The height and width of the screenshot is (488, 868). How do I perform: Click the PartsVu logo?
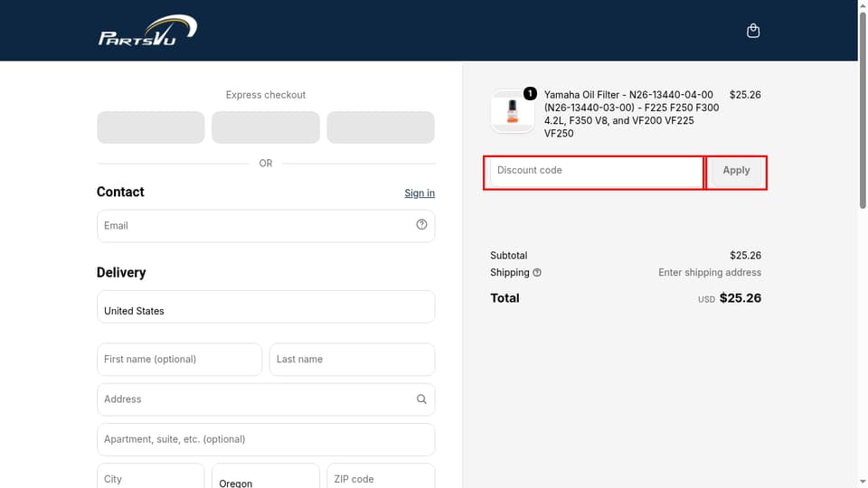147,31
